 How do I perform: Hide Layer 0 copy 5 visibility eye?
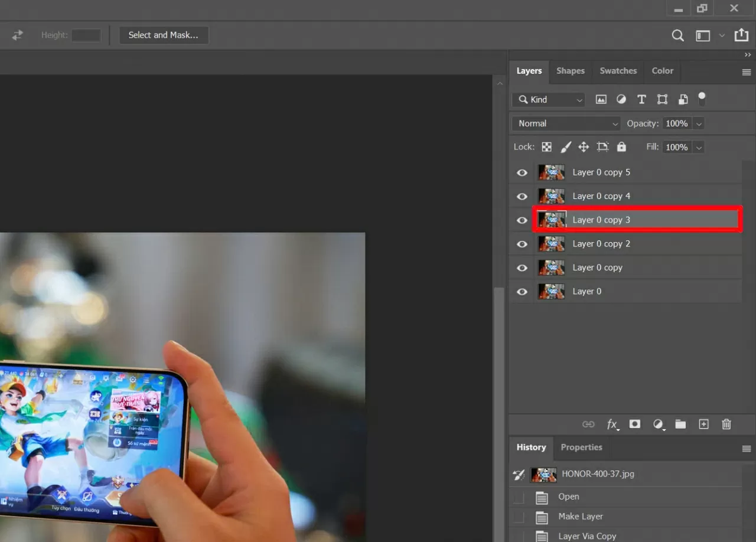522,173
